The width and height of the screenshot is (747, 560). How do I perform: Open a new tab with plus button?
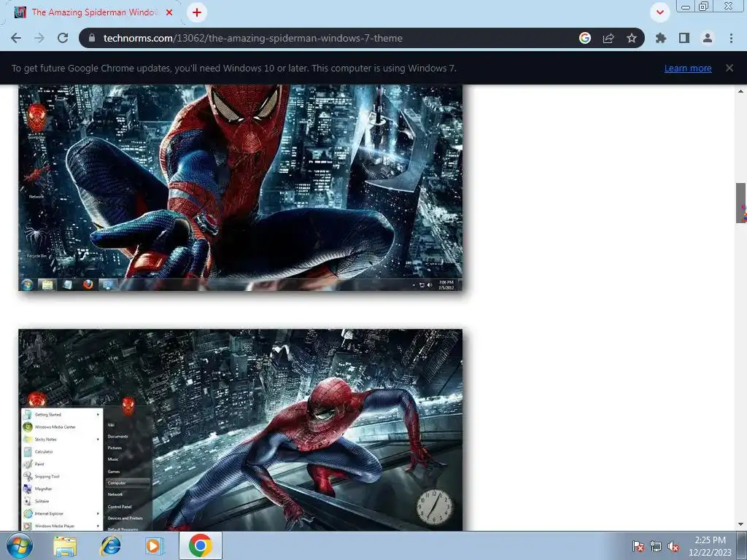197,12
